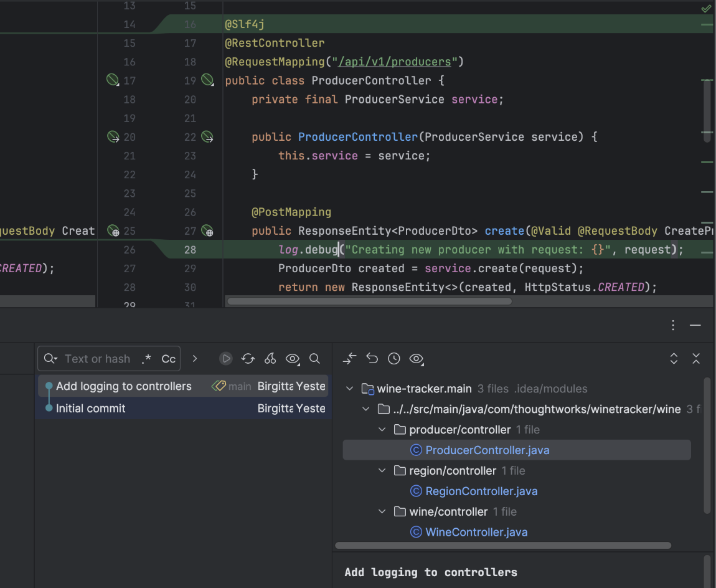Revert changes using the undo arrow icon
716x588 pixels.
coord(372,358)
